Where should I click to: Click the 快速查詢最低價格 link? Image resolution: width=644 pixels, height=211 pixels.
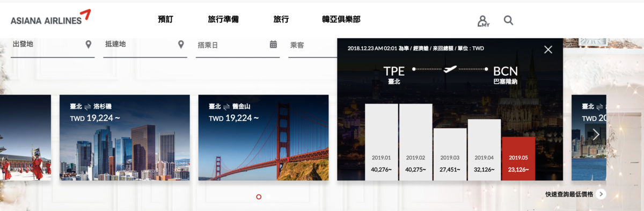[569, 194]
